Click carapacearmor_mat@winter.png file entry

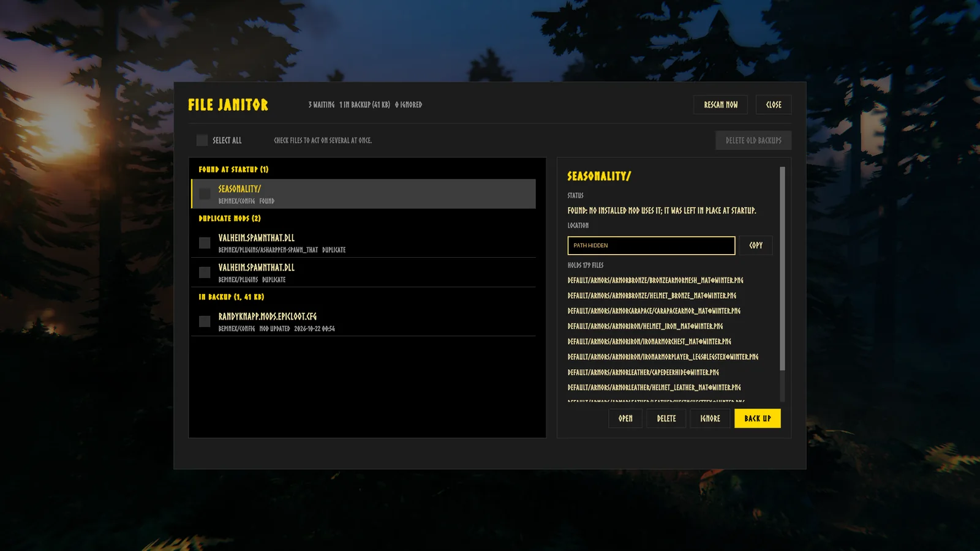[654, 311]
